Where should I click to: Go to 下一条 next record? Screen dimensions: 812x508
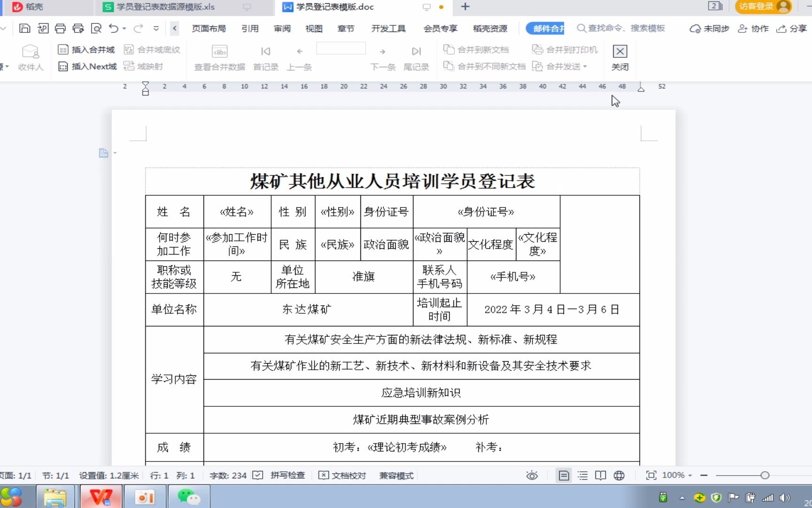point(383,57)
